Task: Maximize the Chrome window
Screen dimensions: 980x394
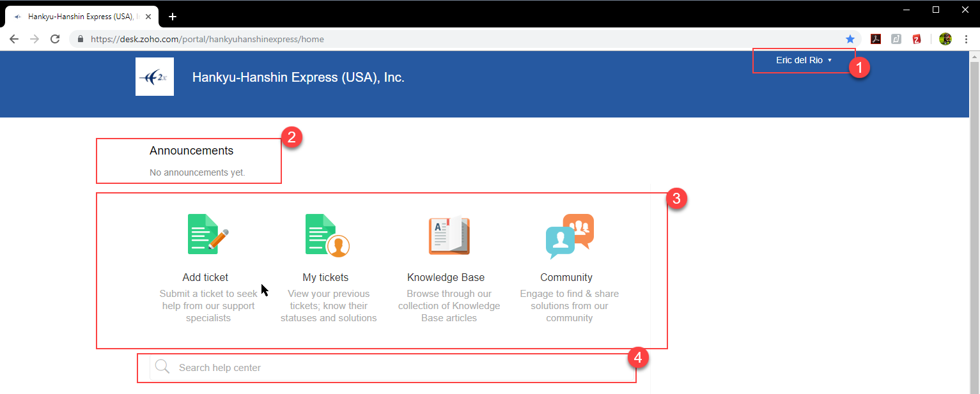Action: [936, 9]
